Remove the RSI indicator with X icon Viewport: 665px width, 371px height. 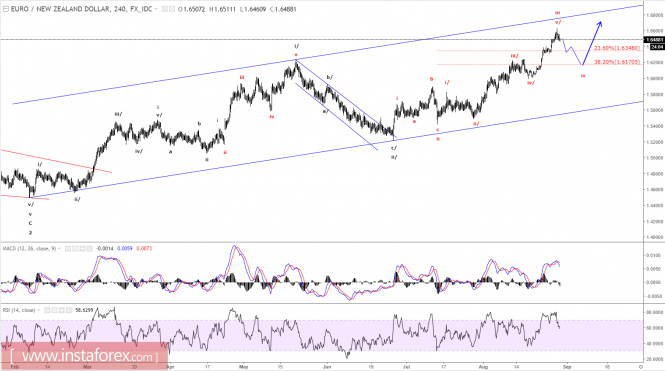(x=69, y=310)
